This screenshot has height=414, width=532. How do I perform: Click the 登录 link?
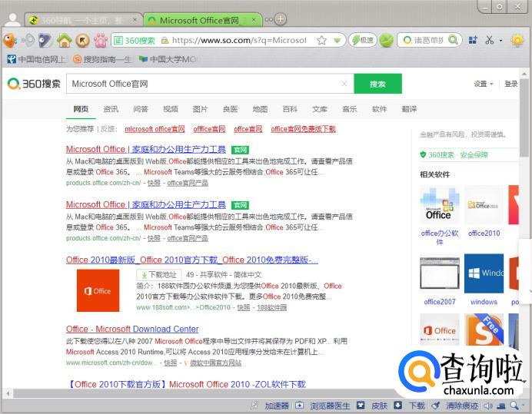pos(511,84)
